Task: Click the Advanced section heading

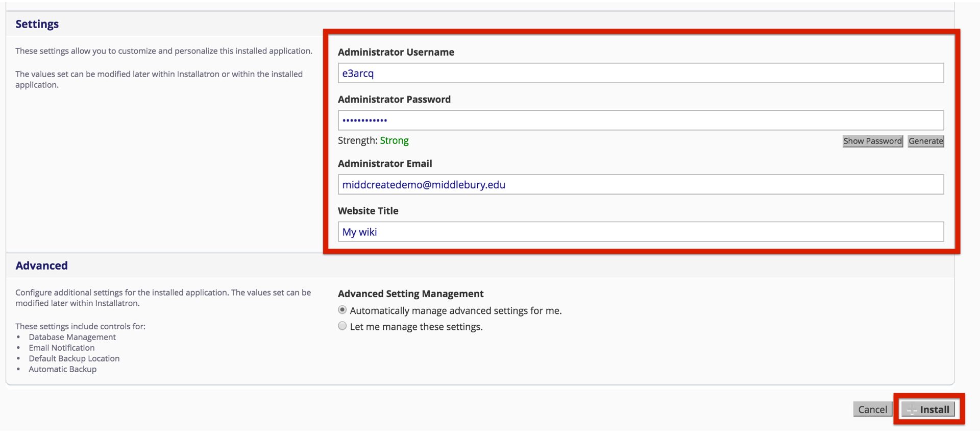Action: coord(41,265)
